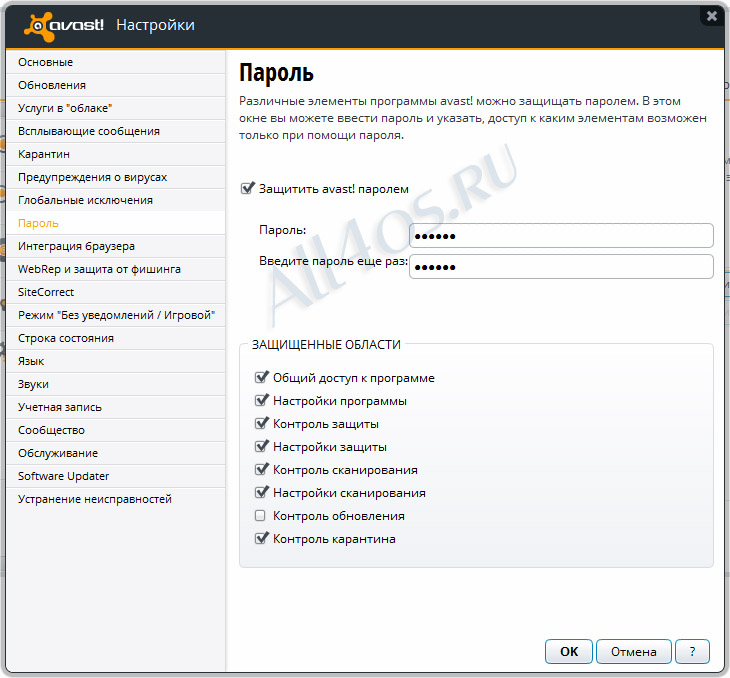Select "Услуги в облаке" in sidebar
Screen dimensions: 730x678
click(x=116, y=108)
